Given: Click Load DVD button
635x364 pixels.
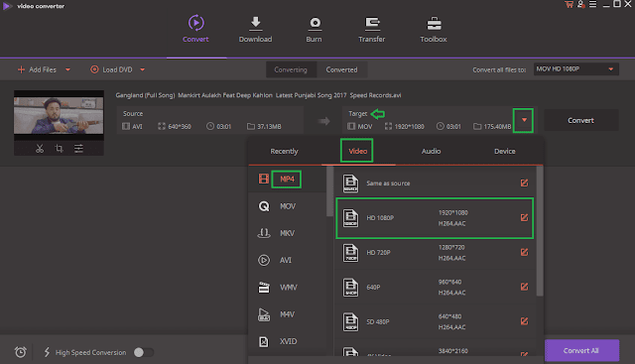Looking at the screenshot, I should pos(111,69).
